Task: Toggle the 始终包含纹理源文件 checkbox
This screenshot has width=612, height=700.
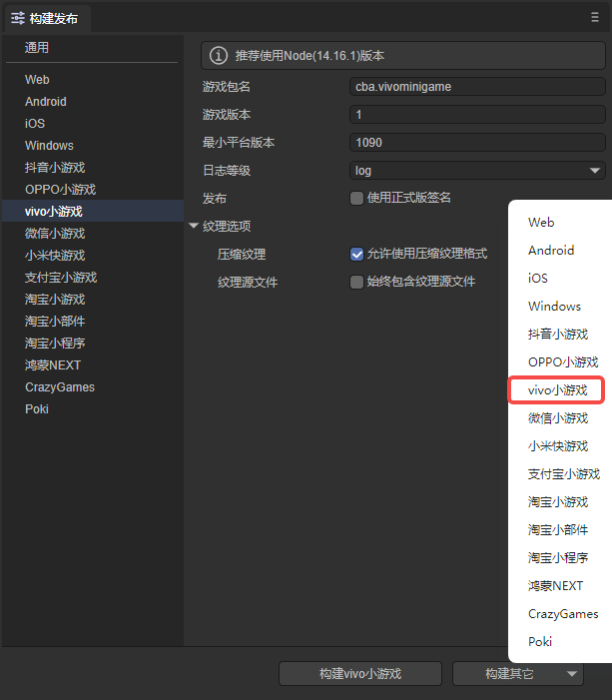Action: [x=356, y=282]
